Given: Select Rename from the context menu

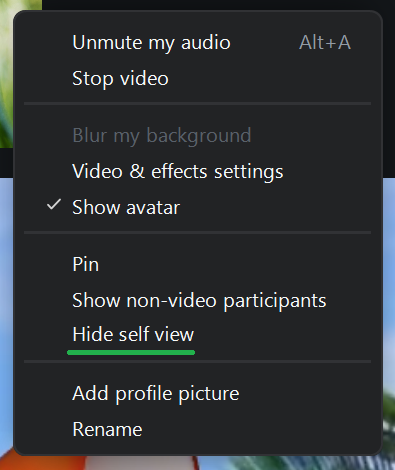Looking at the screenshot, I should point(197,429).
